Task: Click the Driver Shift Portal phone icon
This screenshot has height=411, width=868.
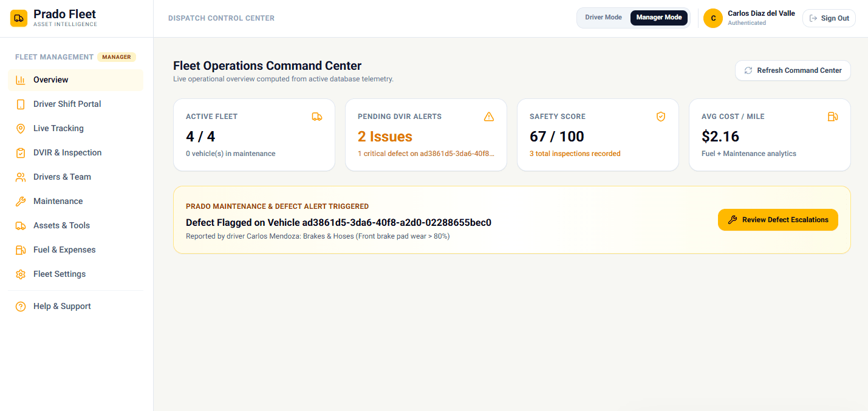Action: (21, 104)
